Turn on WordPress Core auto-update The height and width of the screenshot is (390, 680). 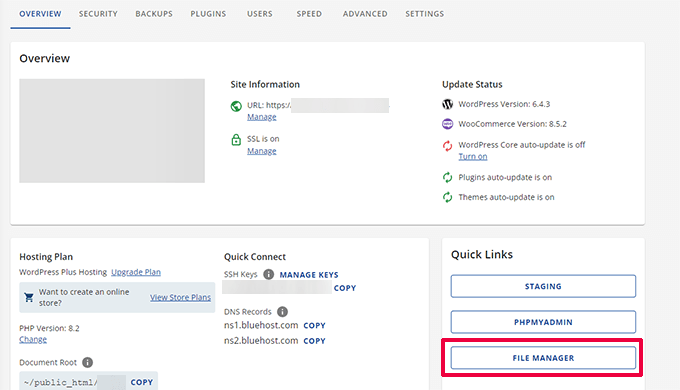(x=473, y=157)
